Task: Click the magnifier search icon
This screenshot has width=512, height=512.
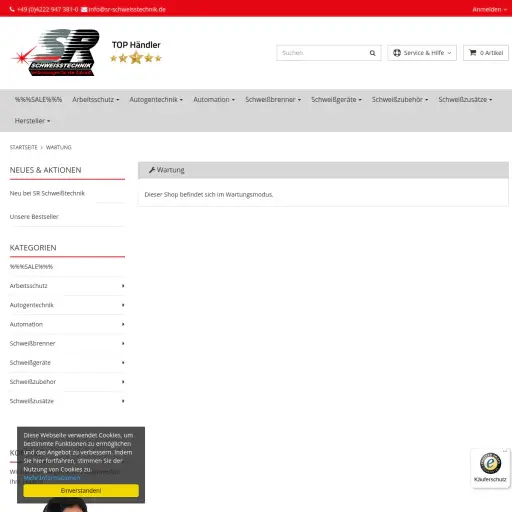Action: [372, 53]
